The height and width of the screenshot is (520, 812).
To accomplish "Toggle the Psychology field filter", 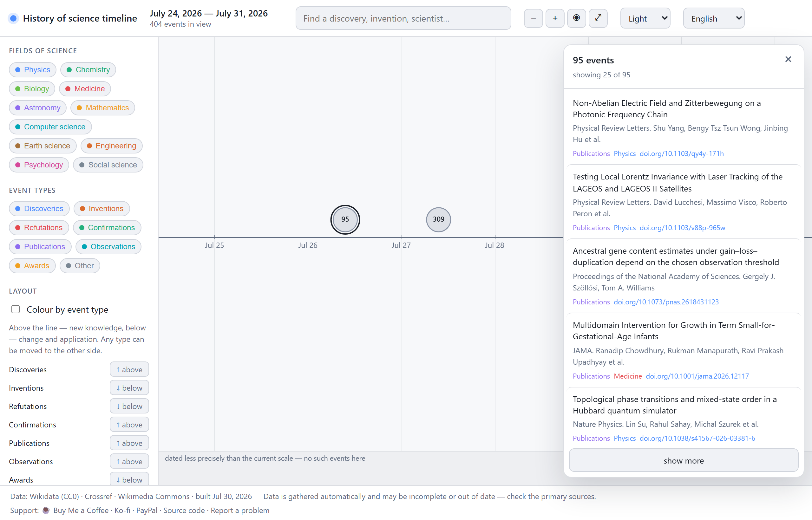I will [x=39, y=165].
